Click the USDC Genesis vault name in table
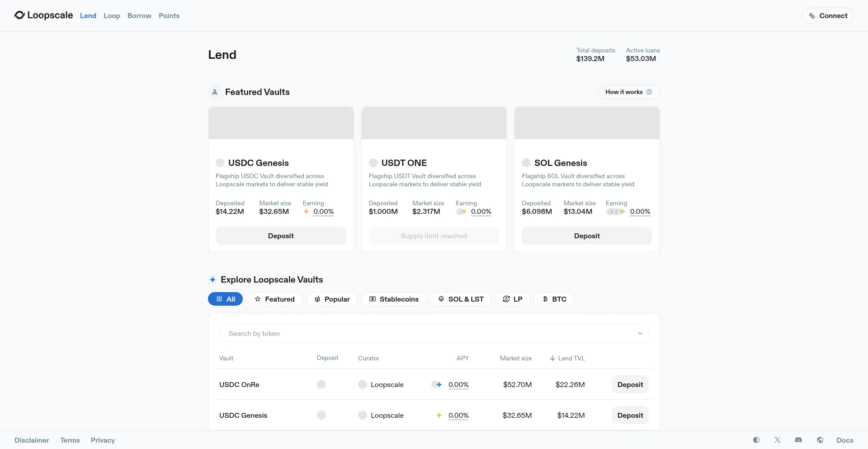This screenshot has height=449, width=868. [243, 415]
